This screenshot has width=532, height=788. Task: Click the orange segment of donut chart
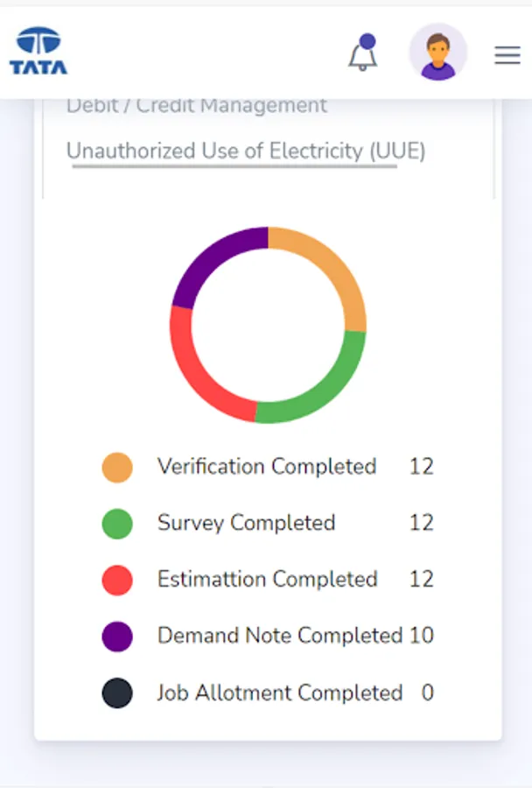coord(338,266)
